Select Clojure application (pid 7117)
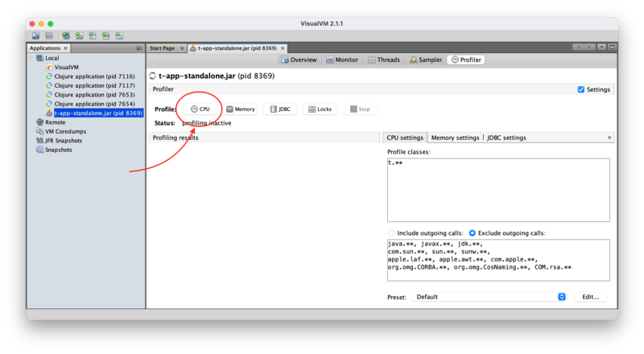Image resolution: width=644 pixels, height=354 pixels. pyautogui.click(x=90, y=85)
